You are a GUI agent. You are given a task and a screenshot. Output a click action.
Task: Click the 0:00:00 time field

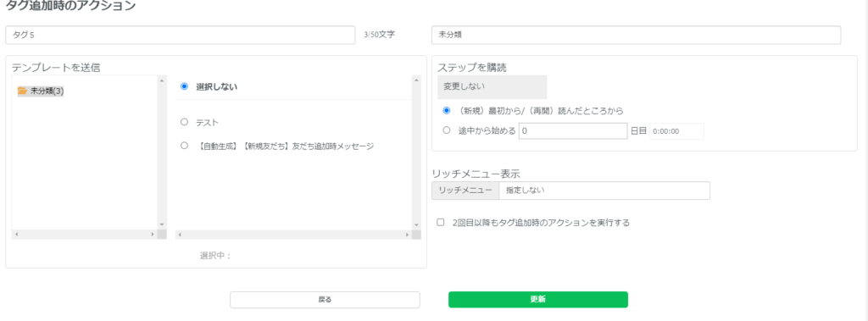pyautogui.click(x=676, y=131)
